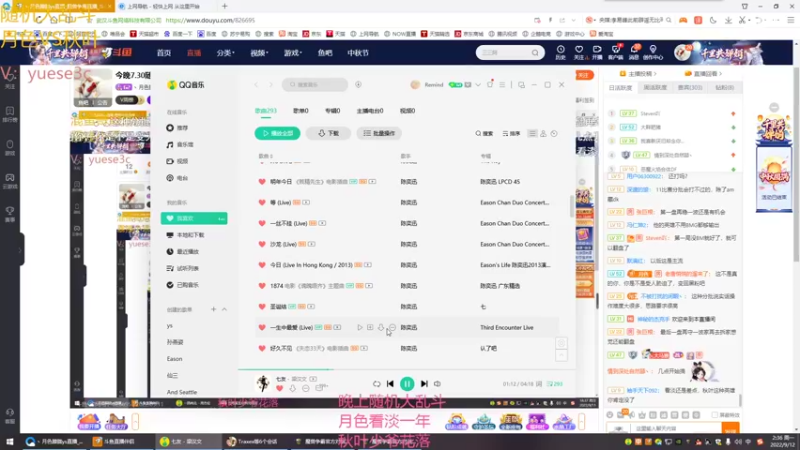Switch to the clock recent-order view icon
The height and width of the screenshot is (450, 800).
(x=554, y=133)
